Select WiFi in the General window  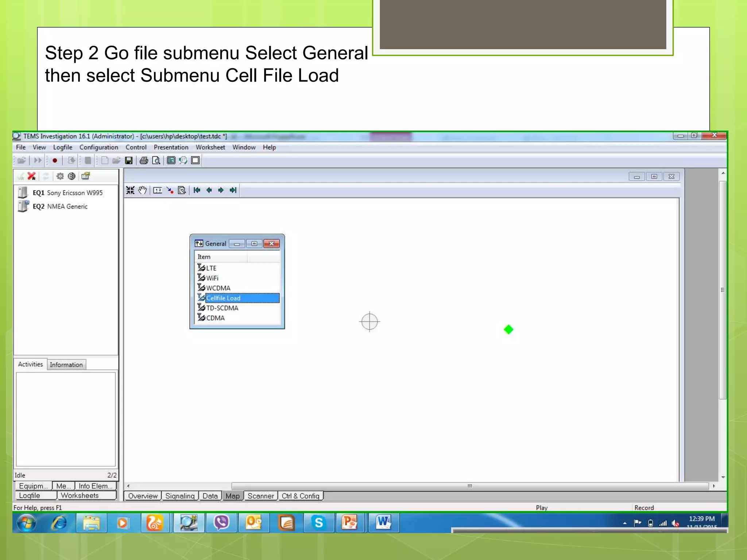(x=212, y=278)
